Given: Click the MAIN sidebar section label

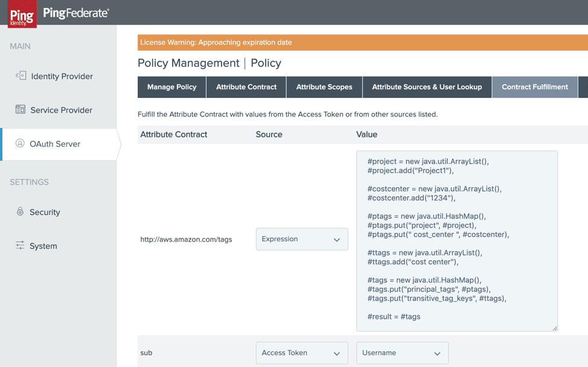Looking at the screenshot, I should pyautogui.click(x=21, y=46).
